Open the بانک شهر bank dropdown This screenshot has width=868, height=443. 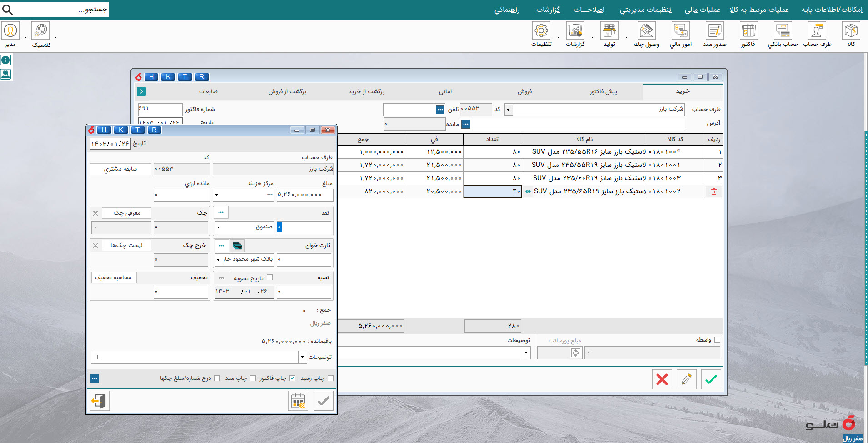(x=219, y=259)
